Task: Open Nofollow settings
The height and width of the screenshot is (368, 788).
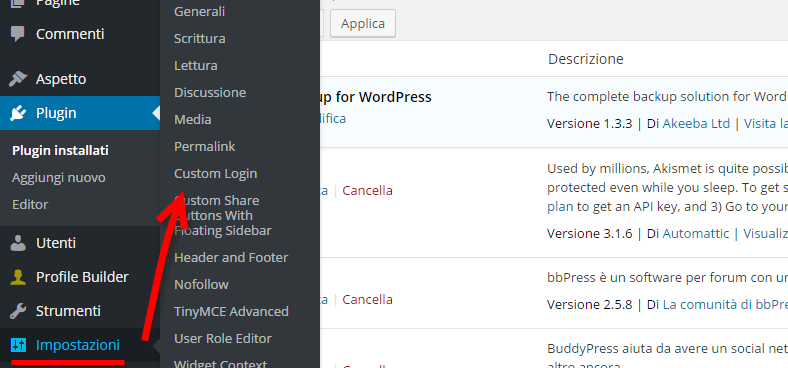Action: (201, 285)
